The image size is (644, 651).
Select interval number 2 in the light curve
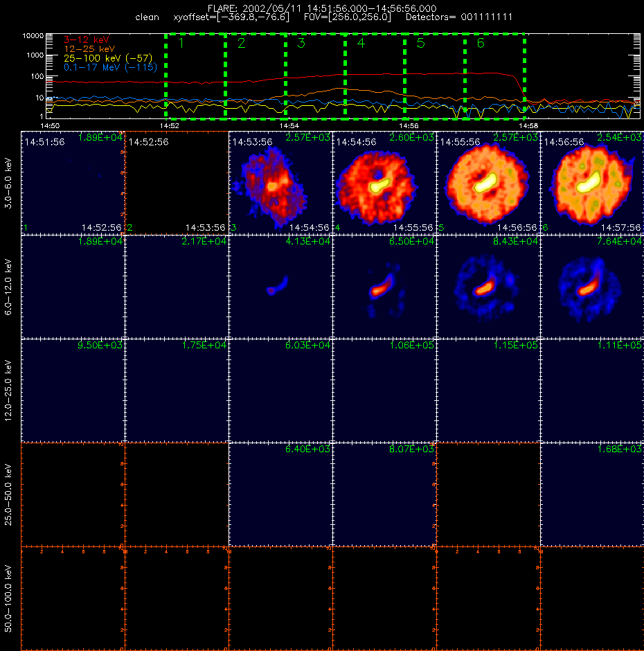click(x=241, y=43)
